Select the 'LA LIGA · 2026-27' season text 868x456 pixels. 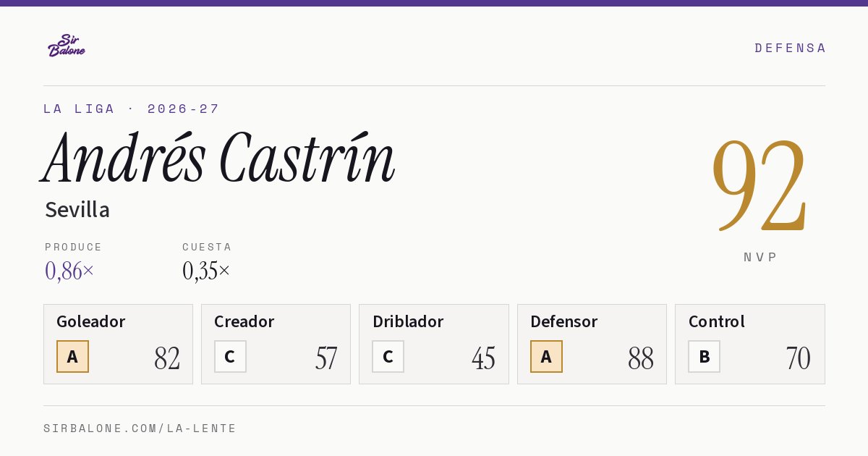(131, 109)
